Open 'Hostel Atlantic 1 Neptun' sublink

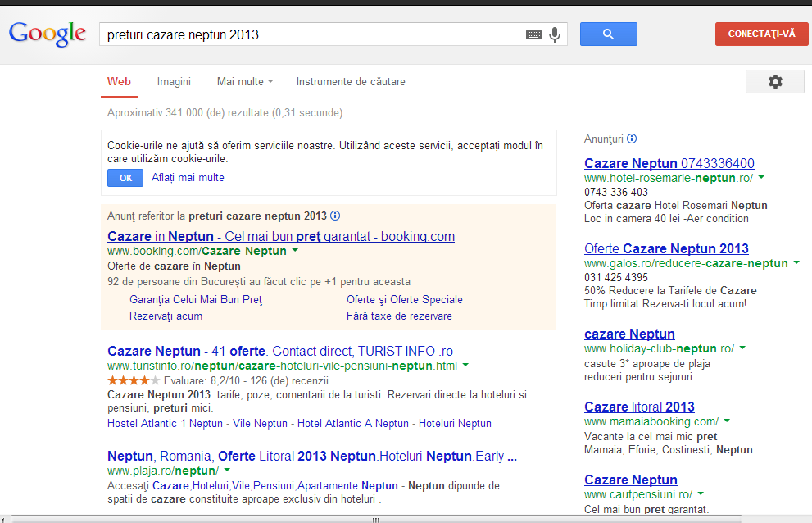165,424
